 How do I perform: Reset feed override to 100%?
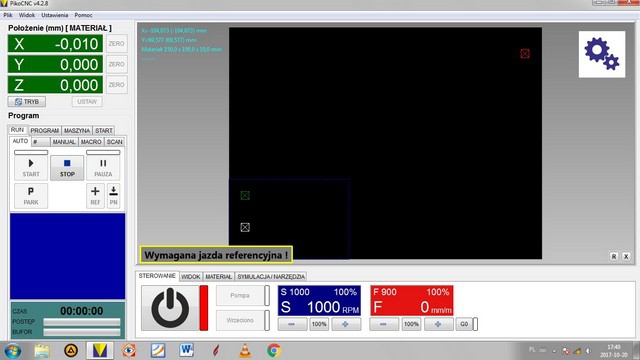pyautogui.click(x=411, y=324)
